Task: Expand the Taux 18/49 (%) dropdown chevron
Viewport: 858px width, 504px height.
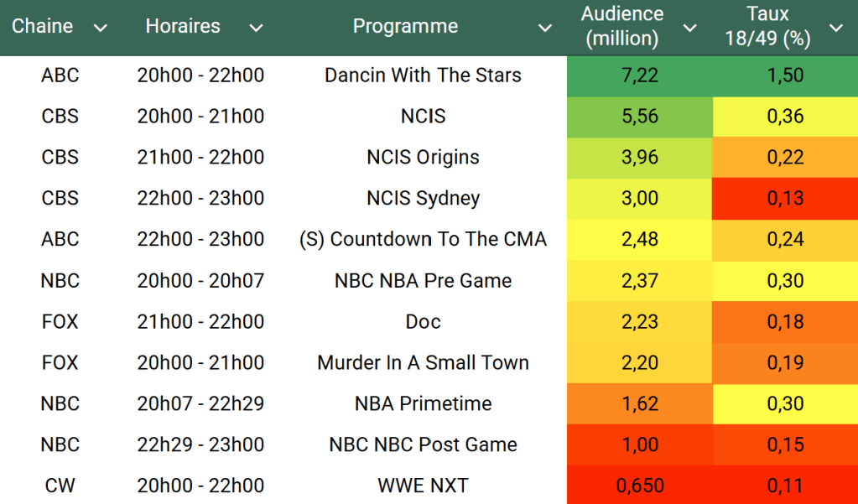Action: (836, 29)
